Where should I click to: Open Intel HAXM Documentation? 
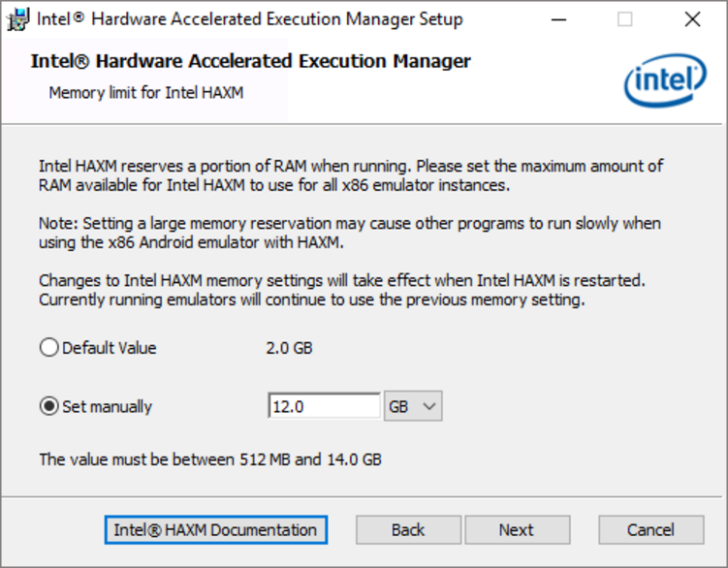(216, 530)
